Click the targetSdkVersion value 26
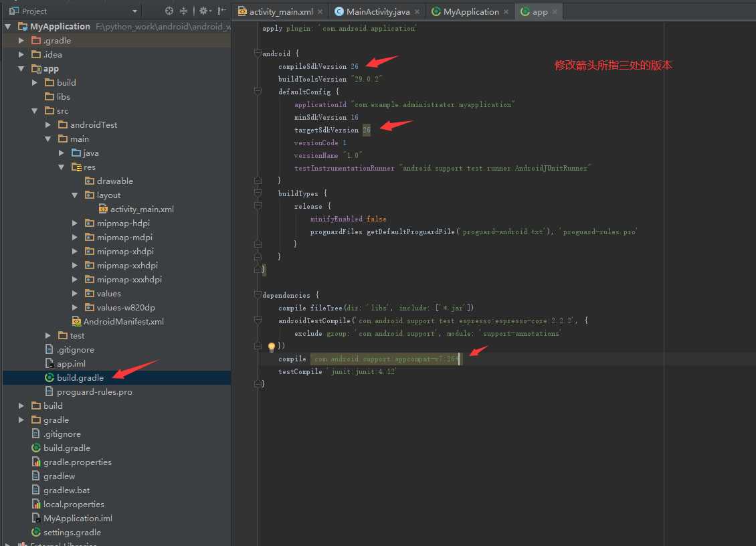 click(x=367, y=130)
